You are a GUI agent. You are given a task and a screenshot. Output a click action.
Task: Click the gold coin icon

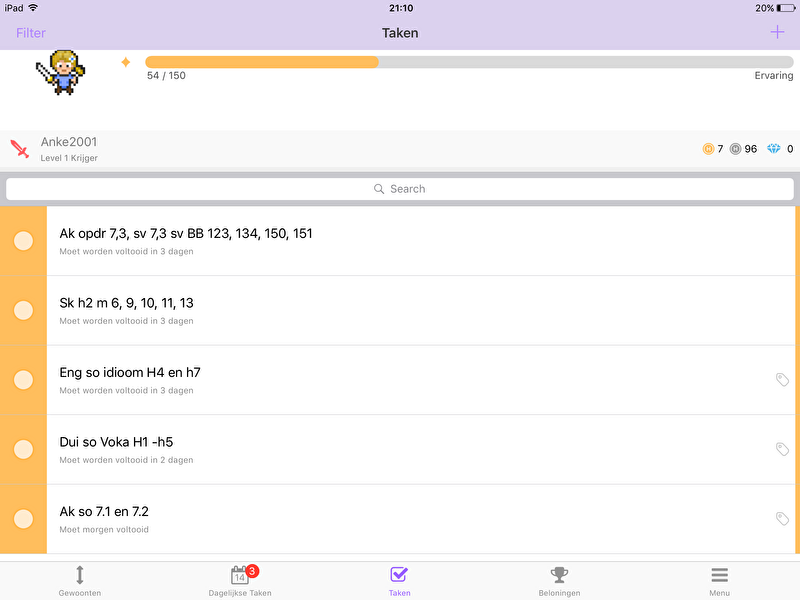click(708, 149)
